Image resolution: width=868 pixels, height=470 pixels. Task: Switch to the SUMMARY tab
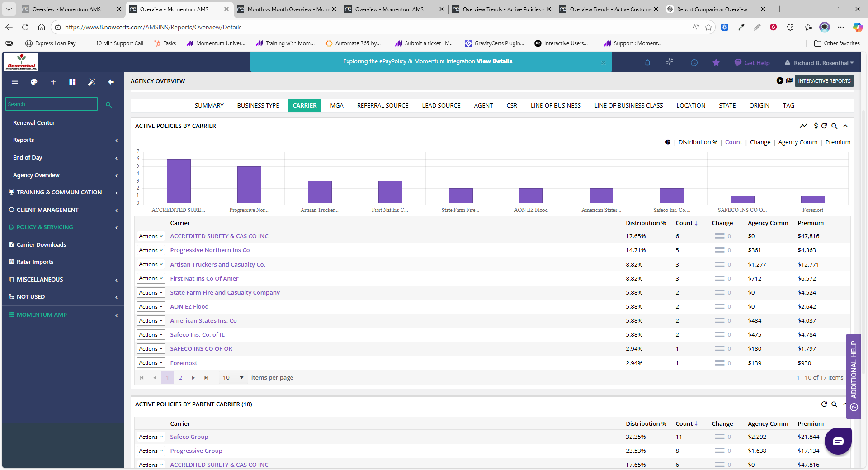coord(209,105)
